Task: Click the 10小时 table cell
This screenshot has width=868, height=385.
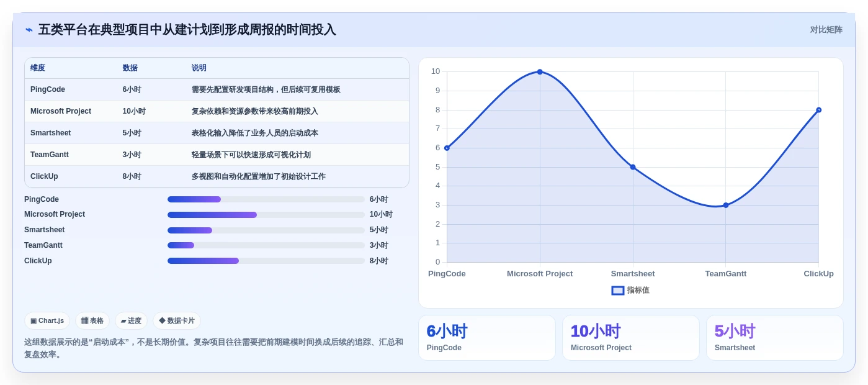Action: point(134,111)
